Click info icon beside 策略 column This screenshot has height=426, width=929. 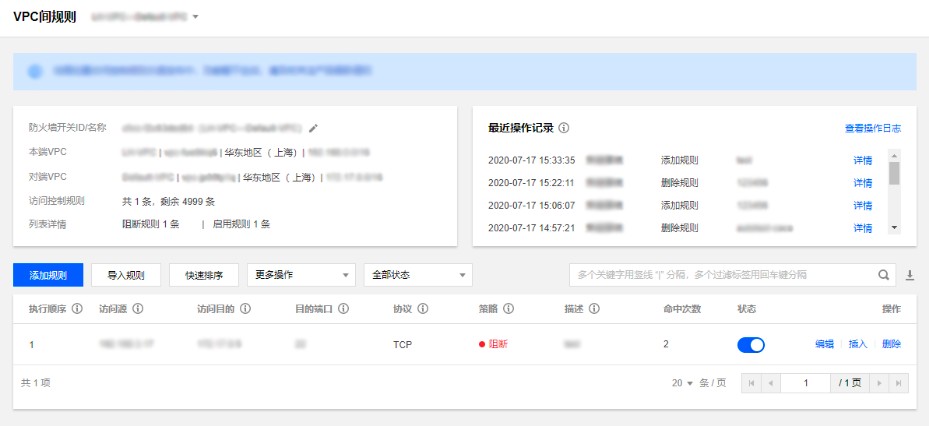[508, 309]
